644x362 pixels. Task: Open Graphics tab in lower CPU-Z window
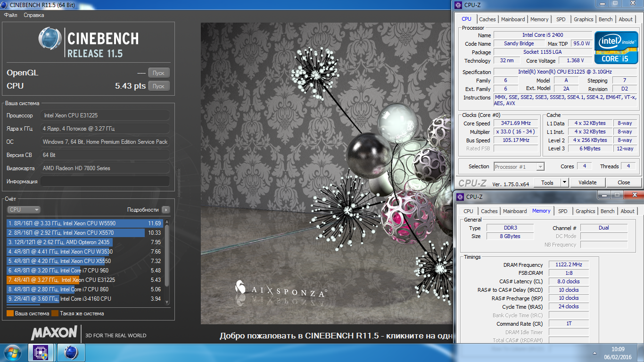click(x=586, y=211)
